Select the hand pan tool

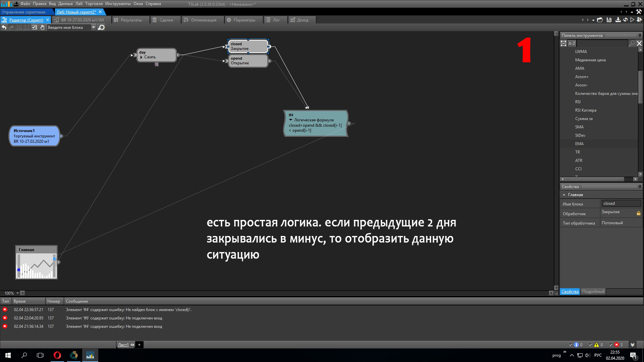[42, 27]
